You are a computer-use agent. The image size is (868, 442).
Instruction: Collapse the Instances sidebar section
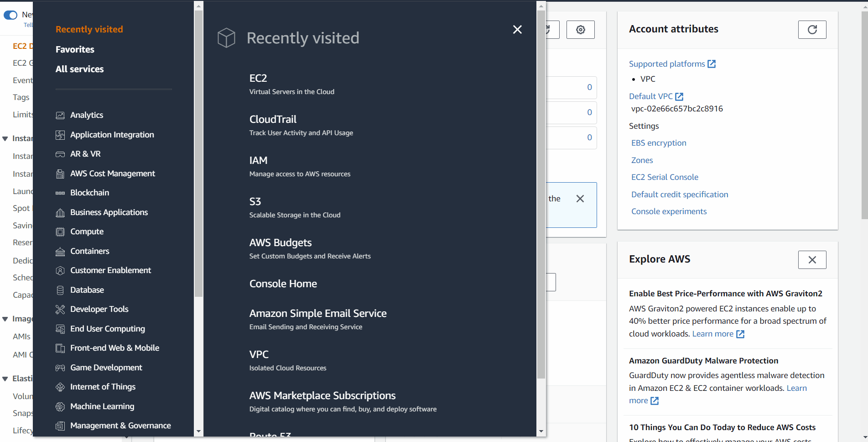point(5,139)
